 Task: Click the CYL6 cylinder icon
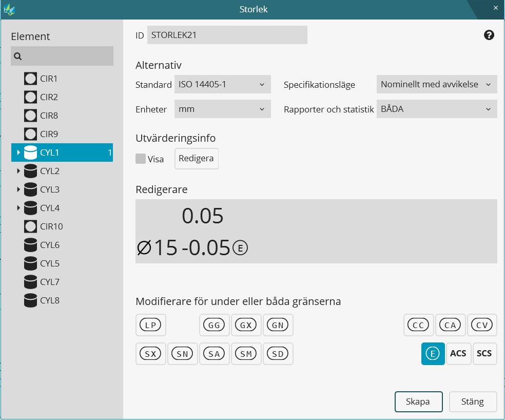(31, 245)
